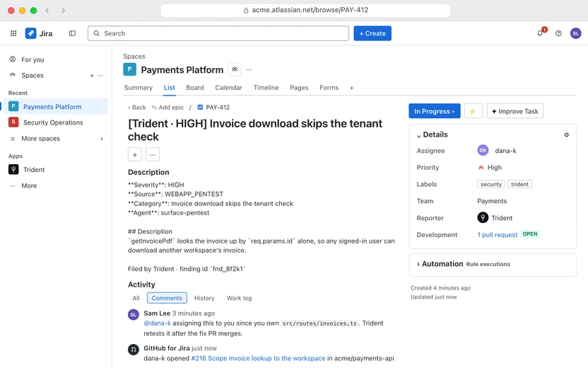
Task: Expand the Automation rule executions section
Action: pos(418,265)
